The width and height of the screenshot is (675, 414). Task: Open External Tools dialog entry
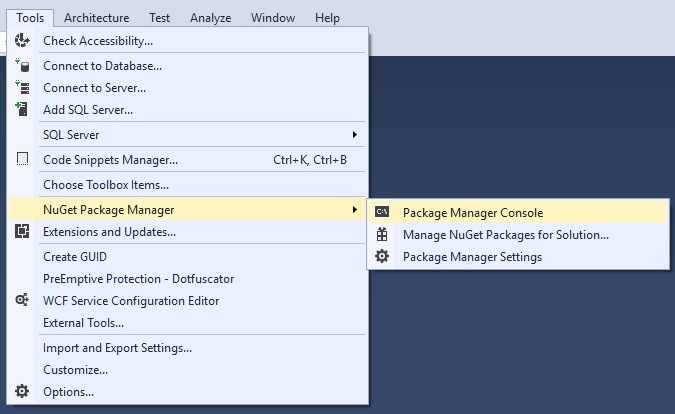click(x=83, y=323)
